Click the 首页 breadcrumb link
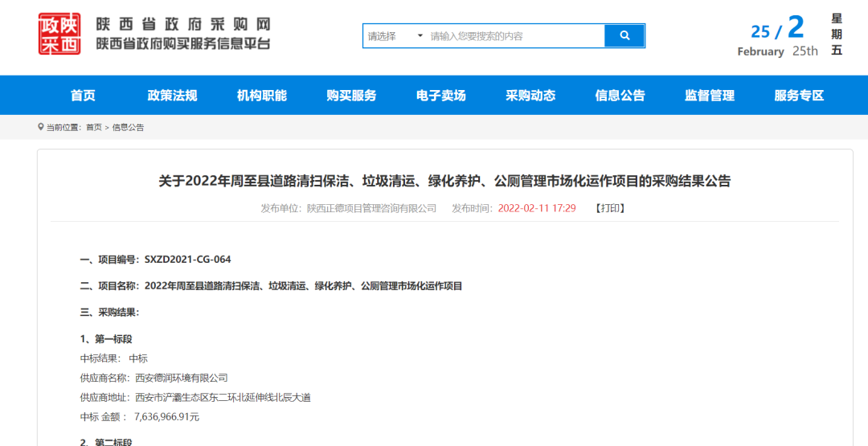868x446 pixels. coord(94,128)
